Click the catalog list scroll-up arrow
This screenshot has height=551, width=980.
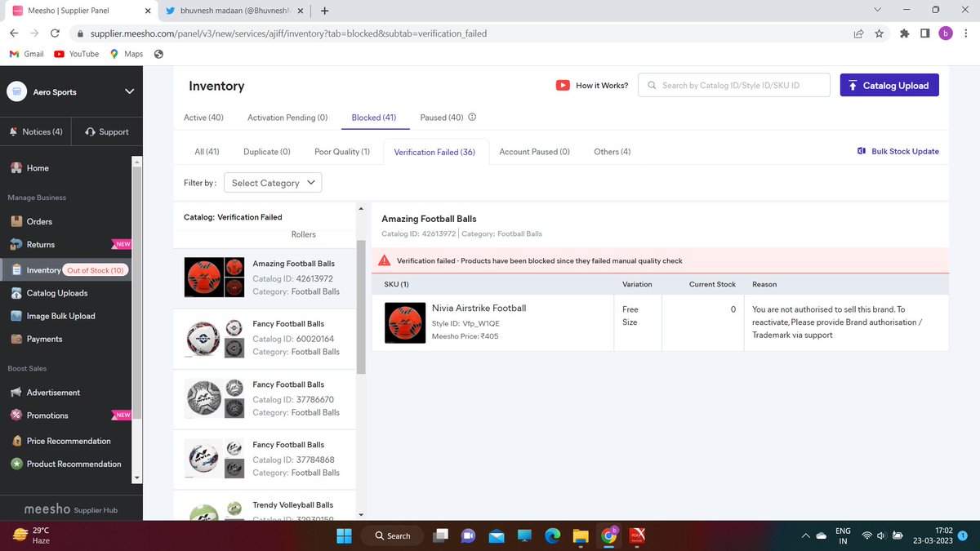[x=361, y=208]
